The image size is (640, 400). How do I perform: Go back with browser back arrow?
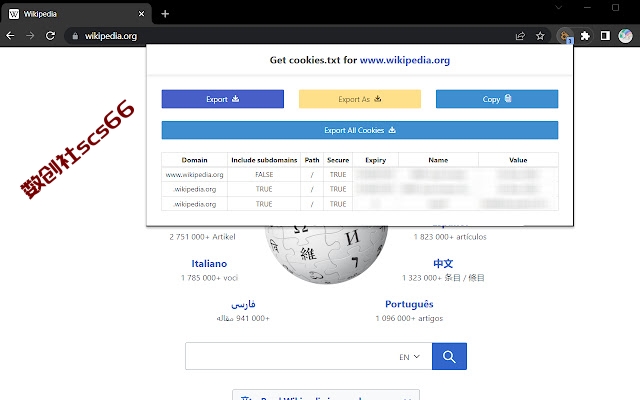point(10,36)
